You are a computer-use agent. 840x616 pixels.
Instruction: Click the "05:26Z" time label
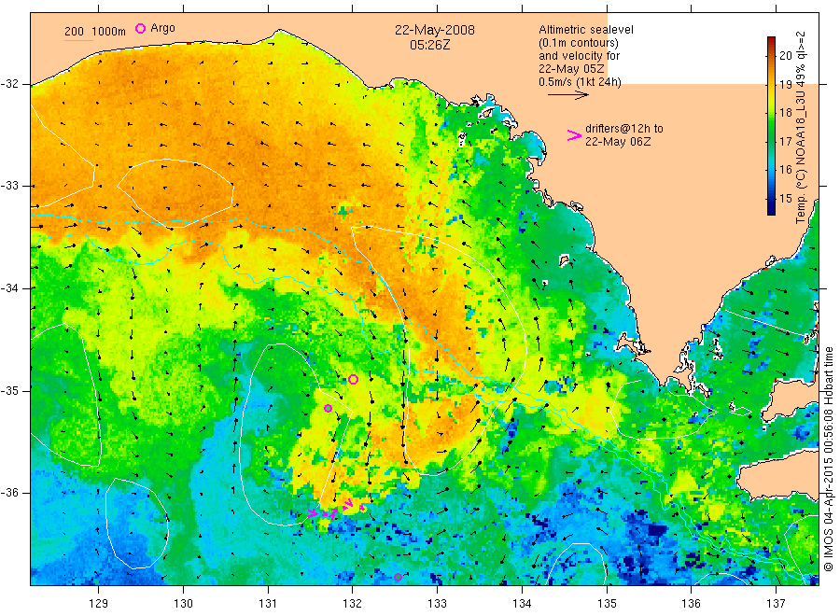[429, 45]
